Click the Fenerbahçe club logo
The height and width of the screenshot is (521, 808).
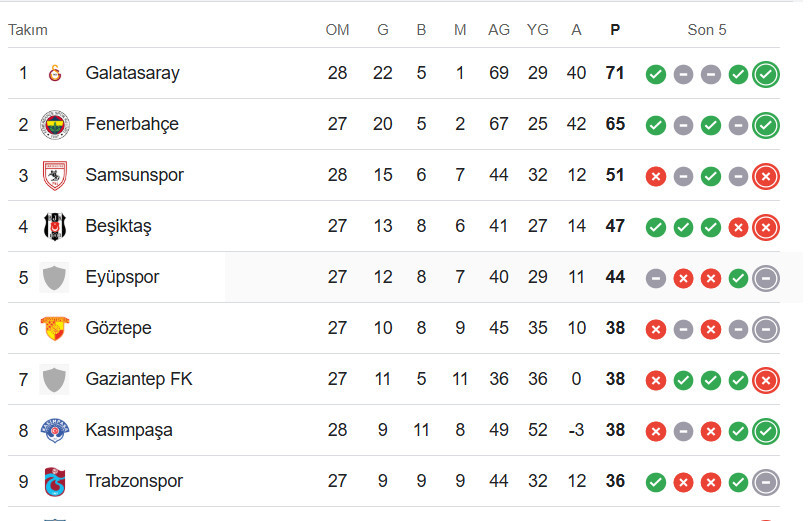point(55,125)
